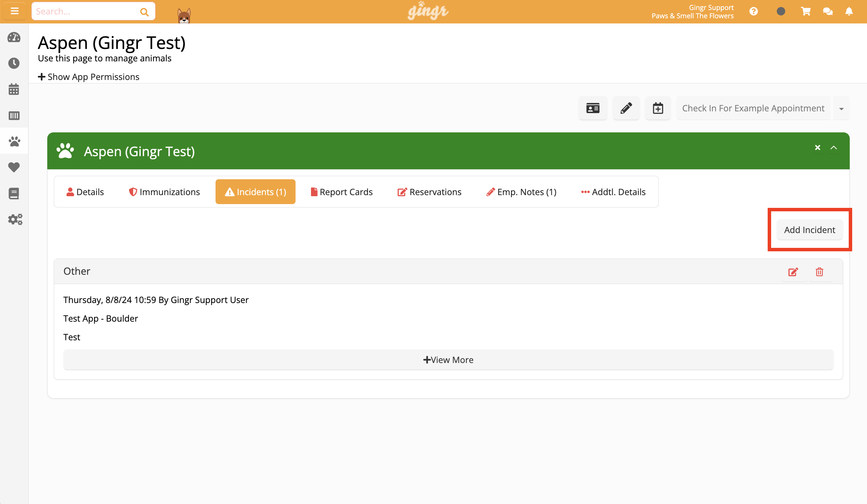Viewport: 867px width, 504px height.
Task: Edit the Other incident
Action: 793,272
